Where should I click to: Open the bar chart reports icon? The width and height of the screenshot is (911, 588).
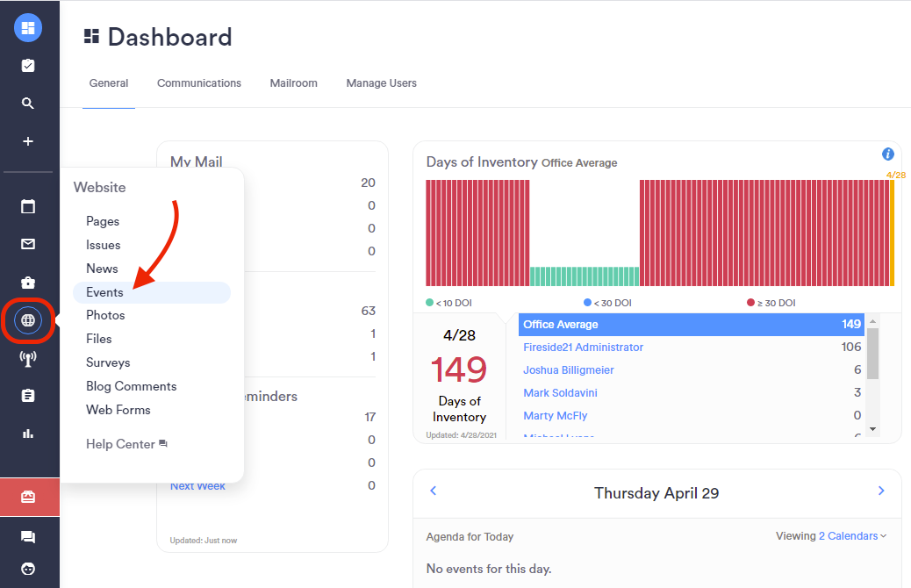coord(27,434)
